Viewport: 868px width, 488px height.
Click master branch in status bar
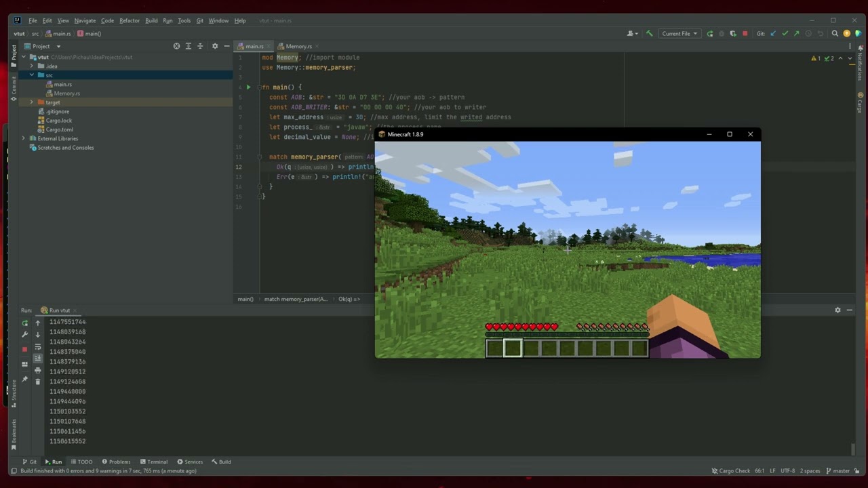point(837,470)
